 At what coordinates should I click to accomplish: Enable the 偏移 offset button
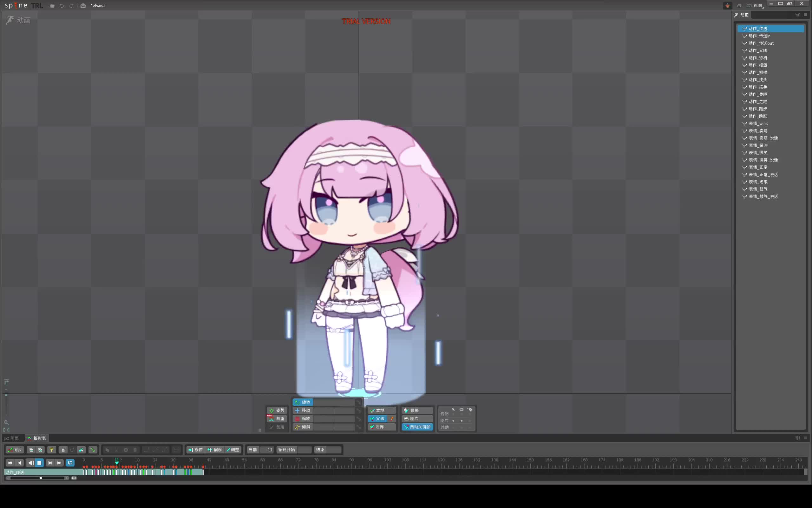click(x=215, y=450)
